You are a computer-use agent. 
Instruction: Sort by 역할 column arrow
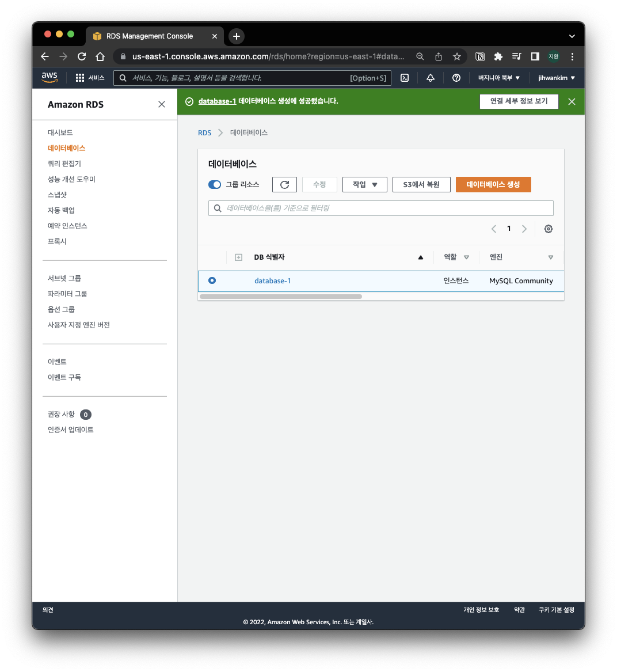tap(467, 257)
